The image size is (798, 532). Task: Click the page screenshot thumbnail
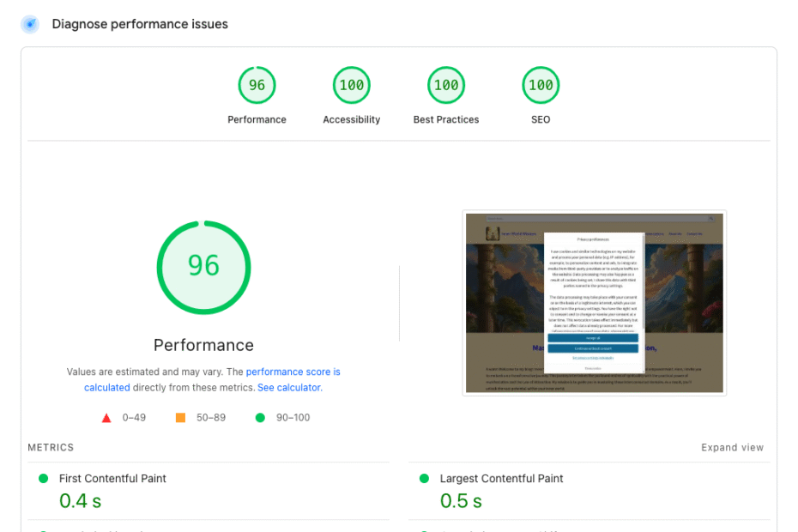coord(595,303)
